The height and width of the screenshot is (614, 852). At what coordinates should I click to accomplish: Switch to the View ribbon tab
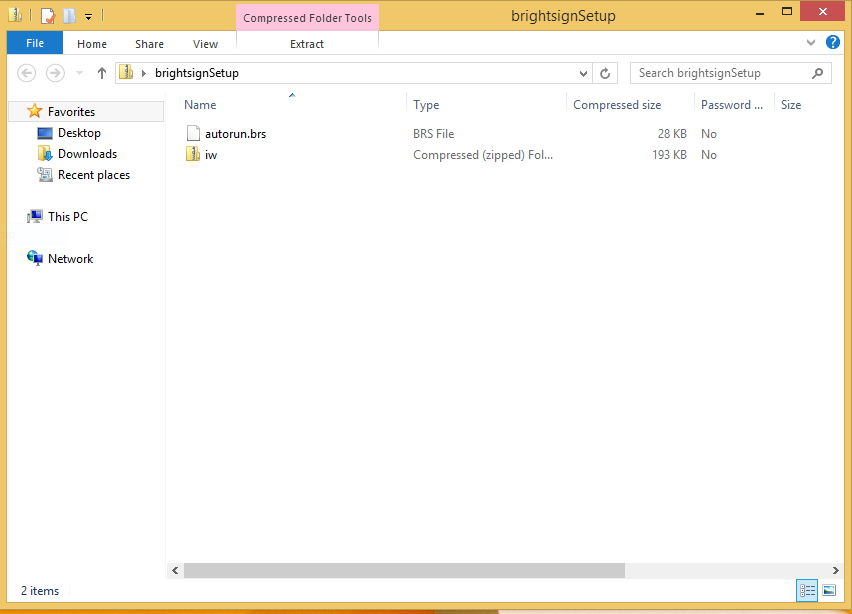(205, 44)
